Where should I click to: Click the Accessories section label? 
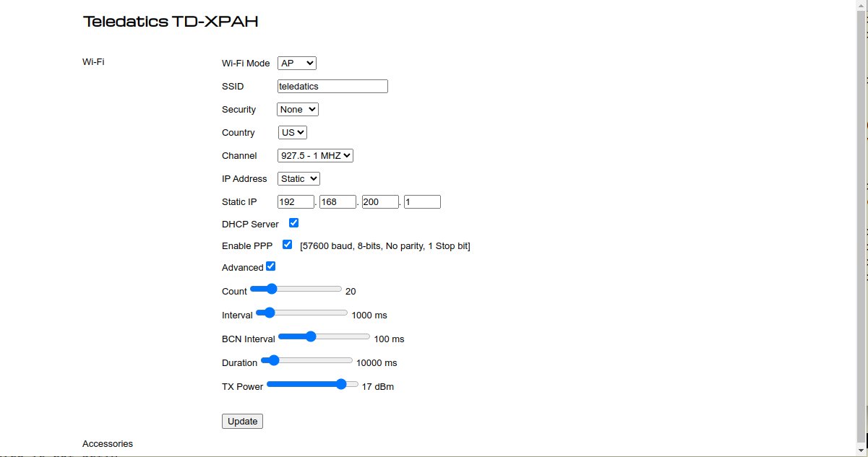click(x=108, y=443)
